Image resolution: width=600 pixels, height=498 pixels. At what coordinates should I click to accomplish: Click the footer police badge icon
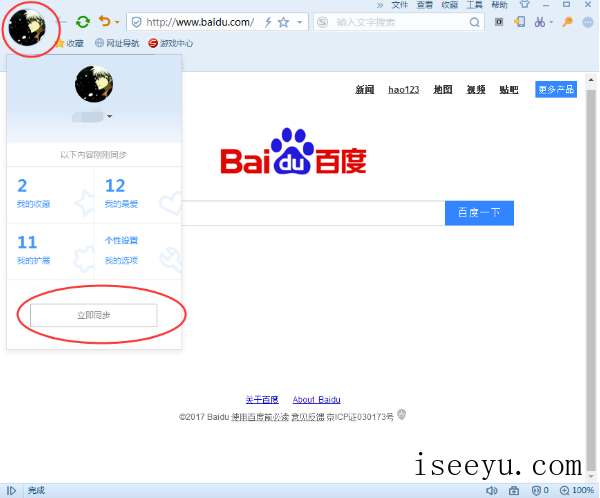[x=401, y=415]
